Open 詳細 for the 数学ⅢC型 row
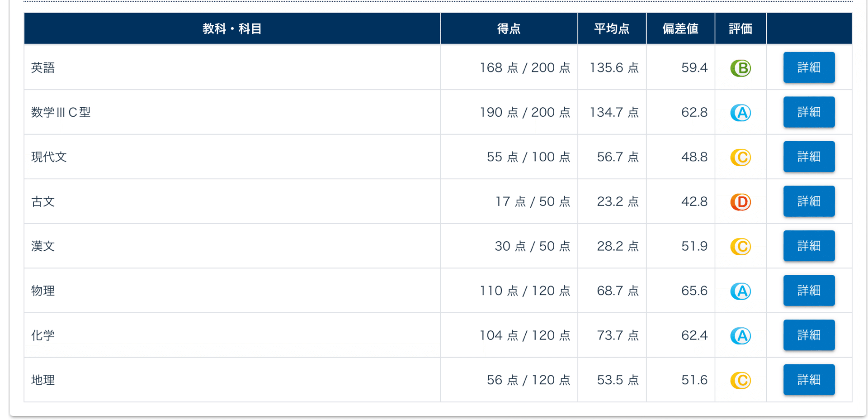This screenshot has height=420, width=868. (x=809, y=112)
